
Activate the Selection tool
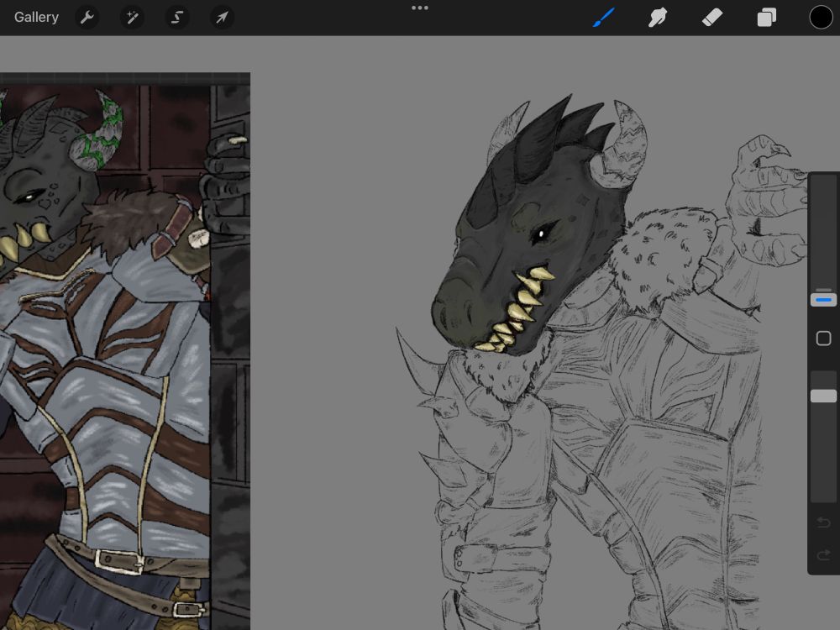click(176, 17)
